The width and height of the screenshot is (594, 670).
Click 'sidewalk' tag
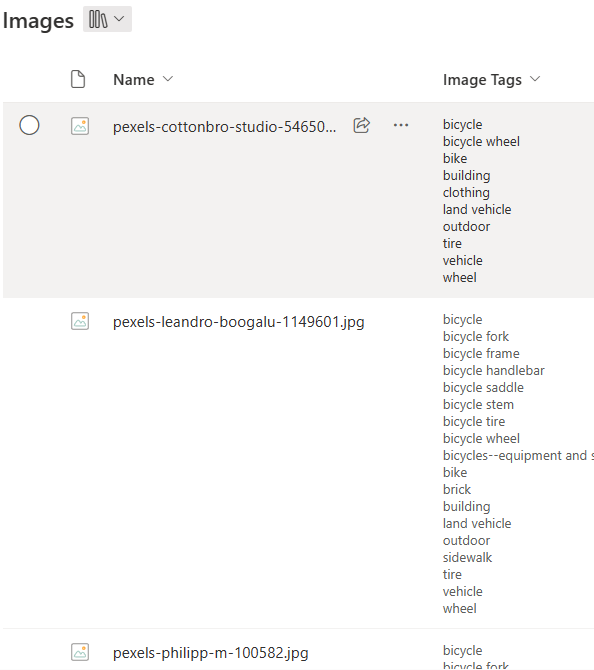[468, 558]
